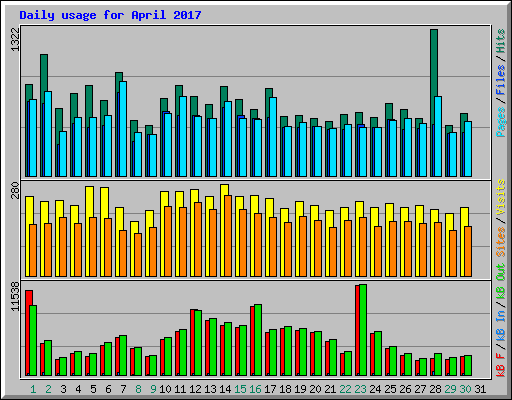512x400 pixels.
Task: Click the 'Pages' legend label
Action: 501,122
